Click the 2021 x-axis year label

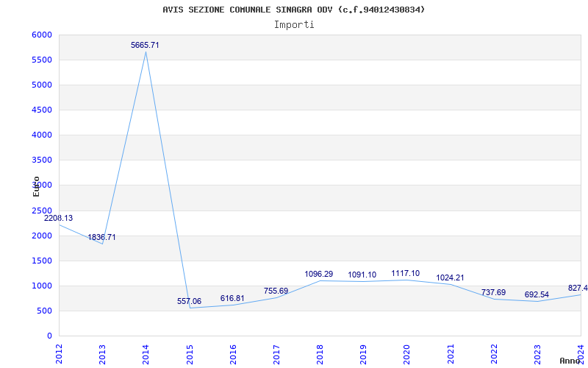451,354
